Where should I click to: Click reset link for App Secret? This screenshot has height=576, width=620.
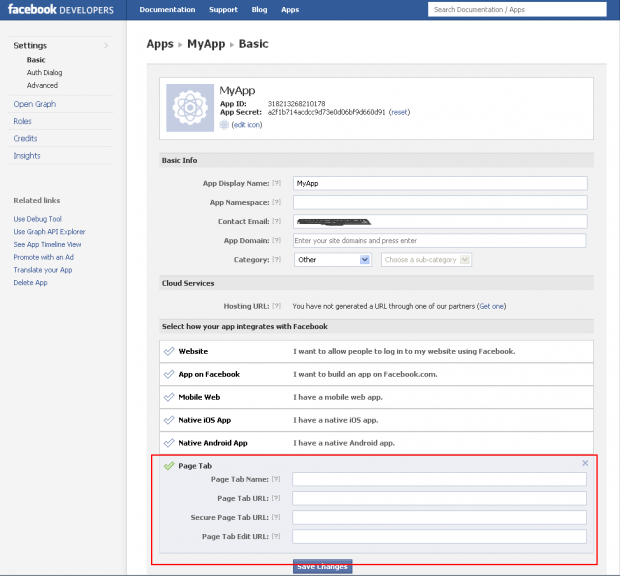point(399,112)
